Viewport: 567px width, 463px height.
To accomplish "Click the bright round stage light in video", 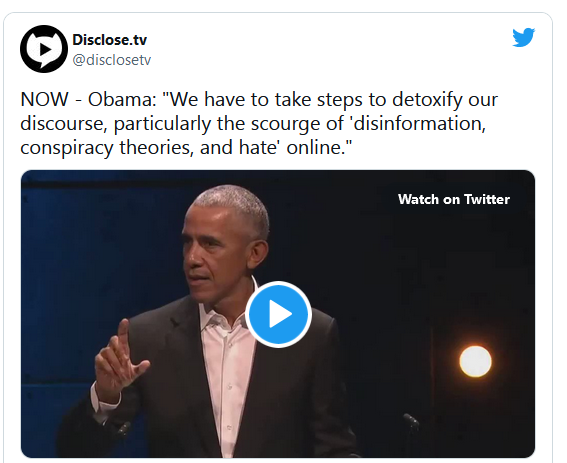I will point(475,361).
